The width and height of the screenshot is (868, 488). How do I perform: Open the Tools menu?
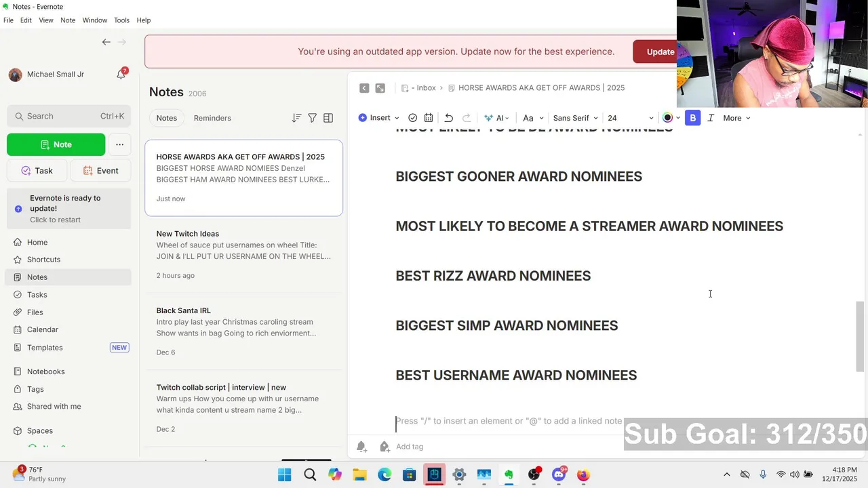(x=121, y=20)
